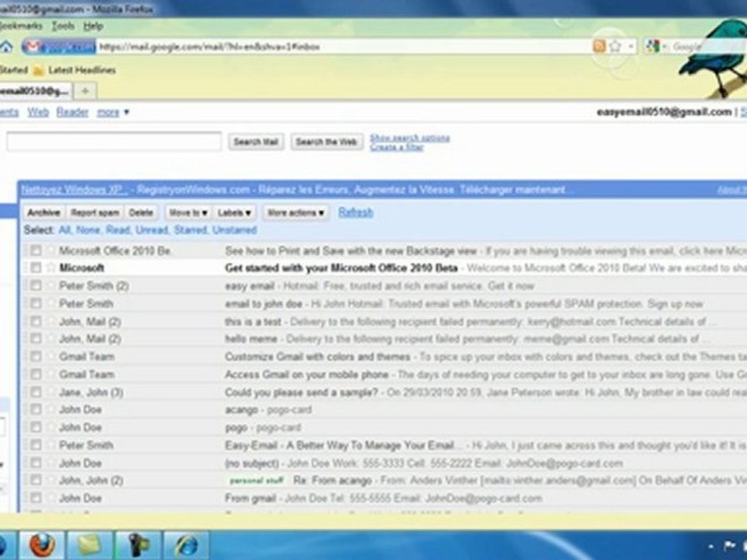Click the Delete button
Image resolution: width=747 pixels, height=560 pixels.
point(141,212)
